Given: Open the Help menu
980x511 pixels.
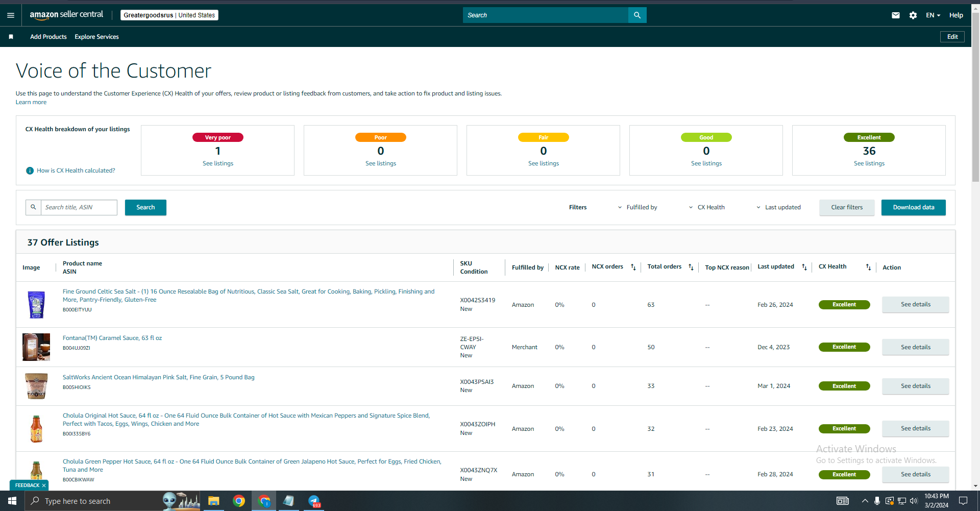Looking at the screenshot, I should tap(956, 15).
